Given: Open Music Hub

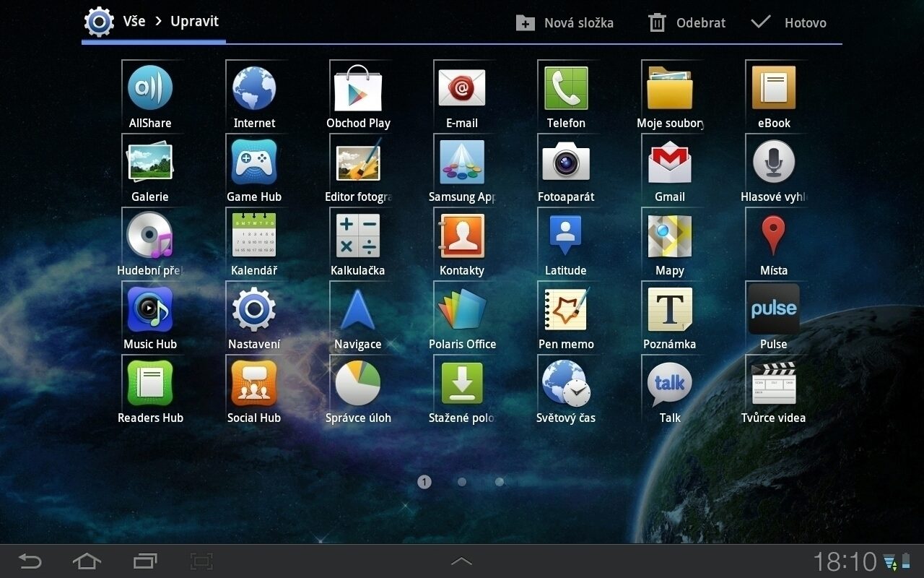Looking at the screenshot, I should pos(150,309).
